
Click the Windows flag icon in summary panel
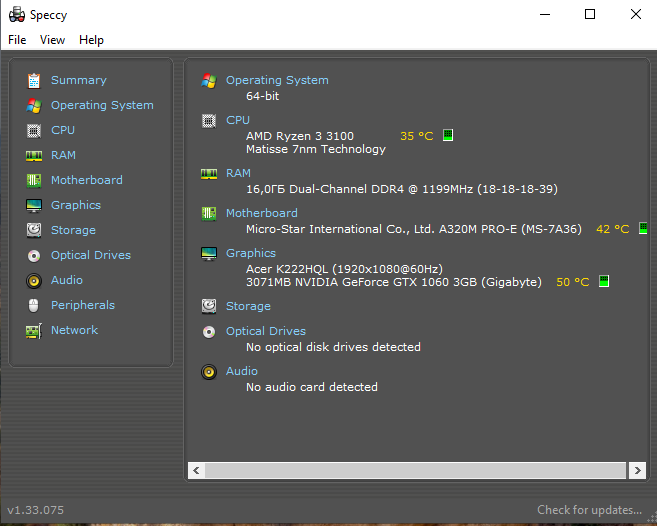coord(209,80)
